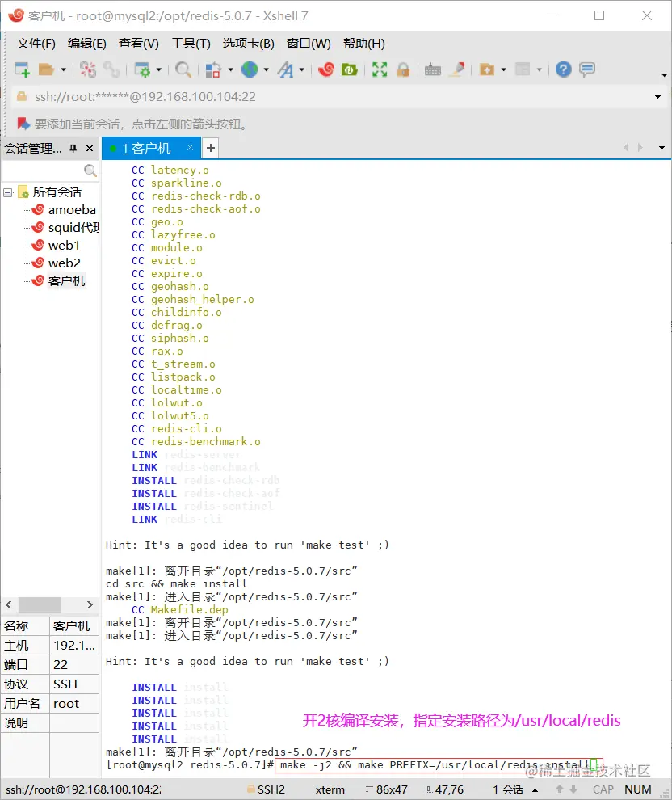Click the globe encoding icon
The image size is (672, 800).
[250, 69]
